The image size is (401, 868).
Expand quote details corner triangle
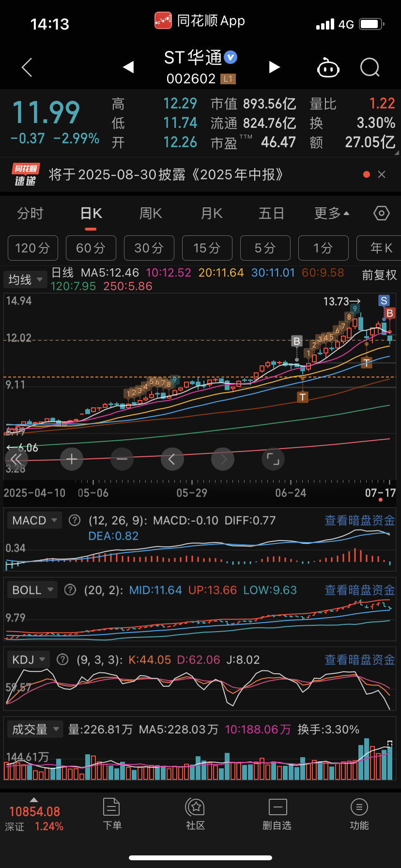(397, 153)
